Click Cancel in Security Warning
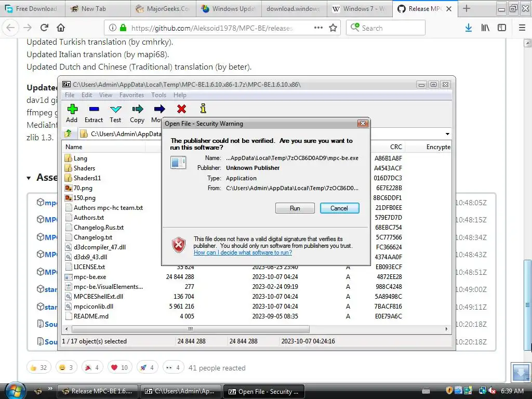This screenshot has height=399, width=532. pos(339,208)
